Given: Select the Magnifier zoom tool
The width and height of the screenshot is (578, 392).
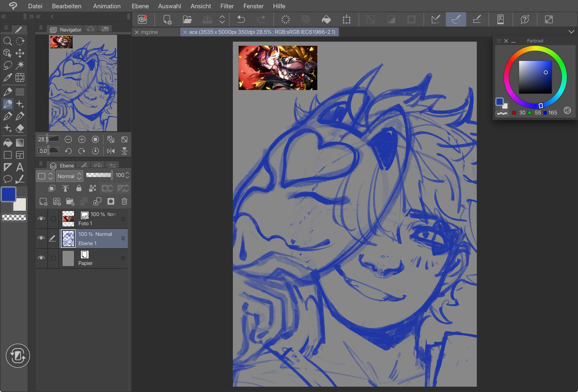Looking at the screenshot, I should (8, 41).
